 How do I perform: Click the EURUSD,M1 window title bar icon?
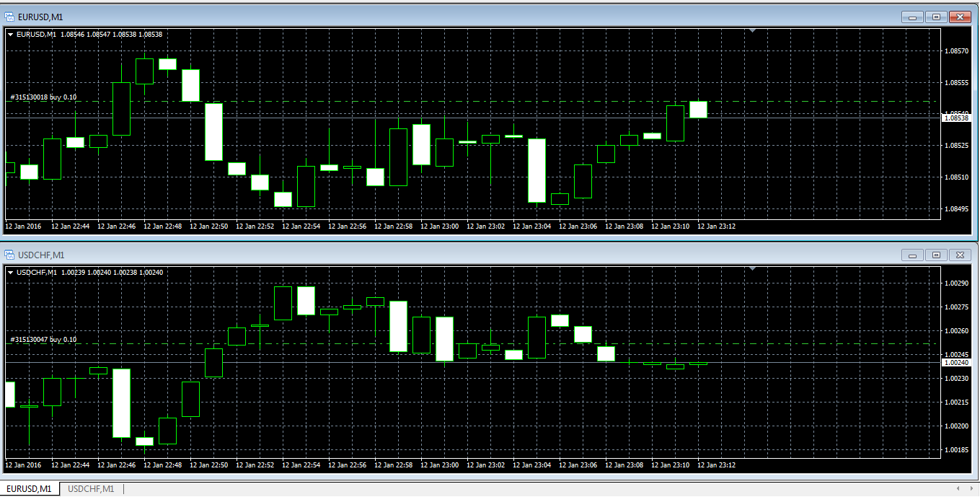10,17
